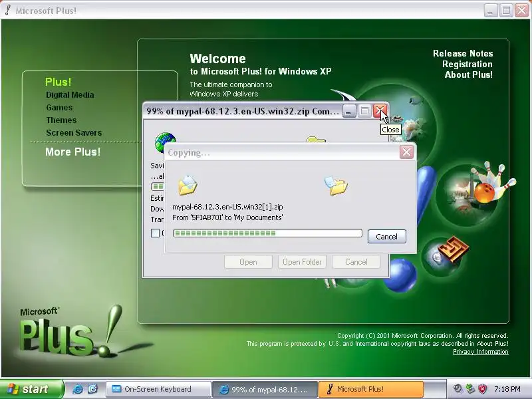Click the Microsoft Plus! window title icon
Viewport: 532px width, 399px height.
pyautogui.click(x=7, y=11)
